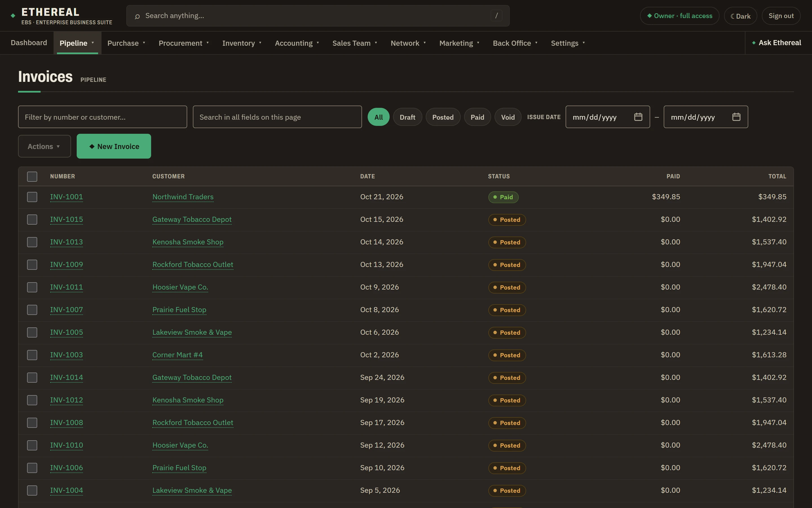Open the Actions dropdown

(44, 146)
